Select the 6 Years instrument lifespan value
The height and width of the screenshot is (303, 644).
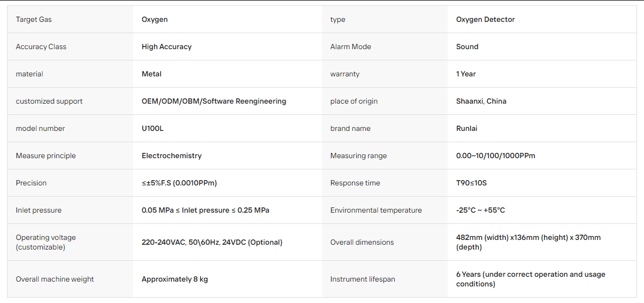click(x=531, y=279)
